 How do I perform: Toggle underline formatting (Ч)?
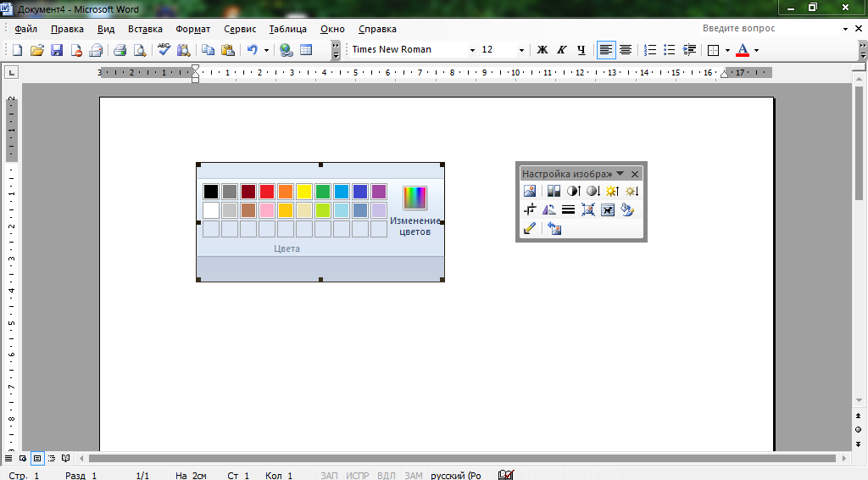pos(581,50)
